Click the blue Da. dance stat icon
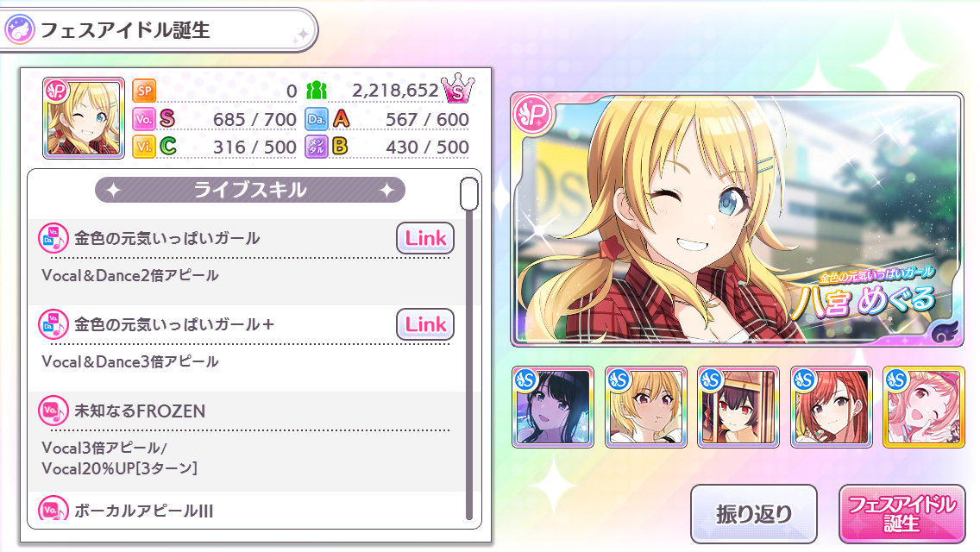Screen dimensions: 980x552 tap(317, 119)
